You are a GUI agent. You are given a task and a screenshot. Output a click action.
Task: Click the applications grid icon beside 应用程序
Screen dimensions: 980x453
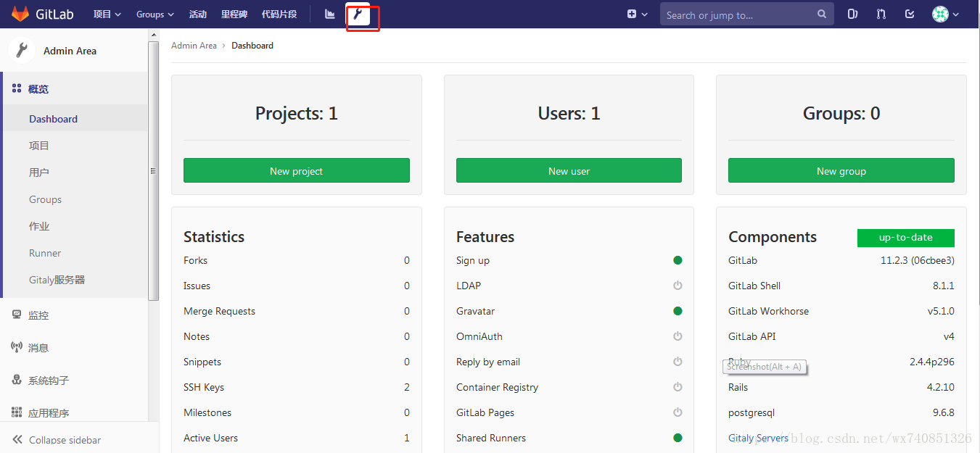(17, 412)
